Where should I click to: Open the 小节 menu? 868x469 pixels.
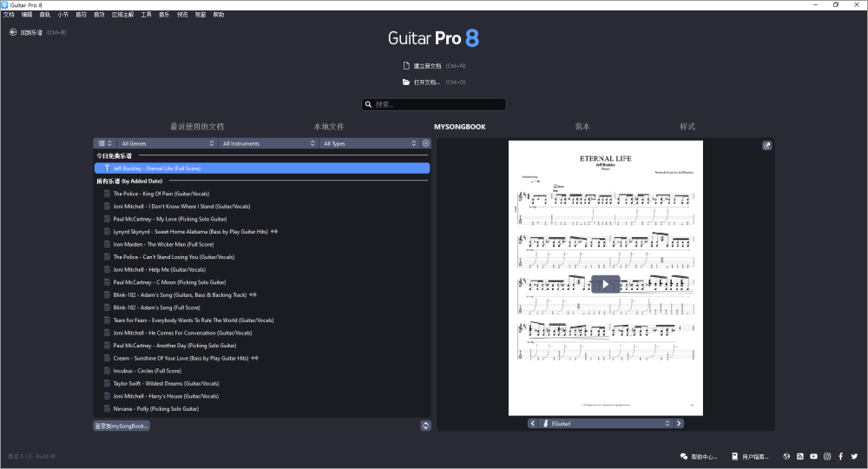coord(63,15)
